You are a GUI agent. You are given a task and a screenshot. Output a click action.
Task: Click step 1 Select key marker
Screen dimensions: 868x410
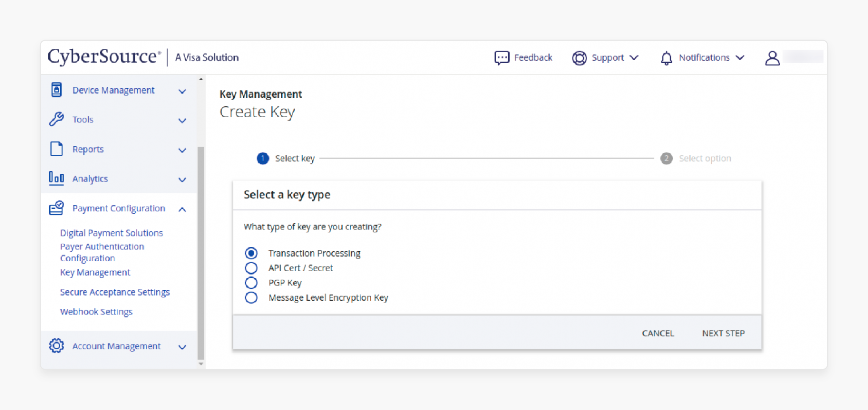(x=263, y=158)
